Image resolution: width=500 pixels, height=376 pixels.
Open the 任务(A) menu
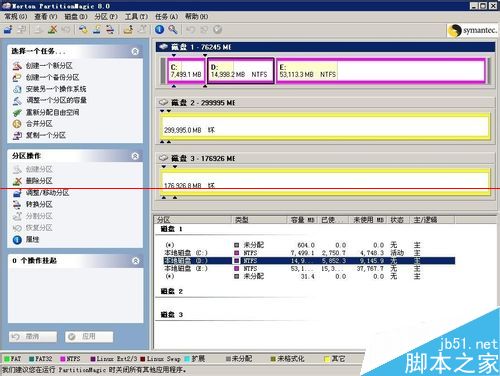coord(166,16)
